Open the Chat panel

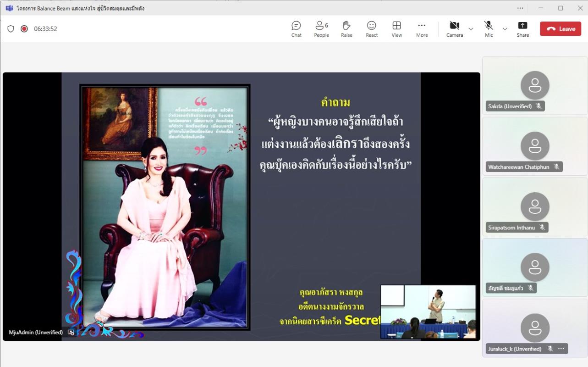click(296, 29)
